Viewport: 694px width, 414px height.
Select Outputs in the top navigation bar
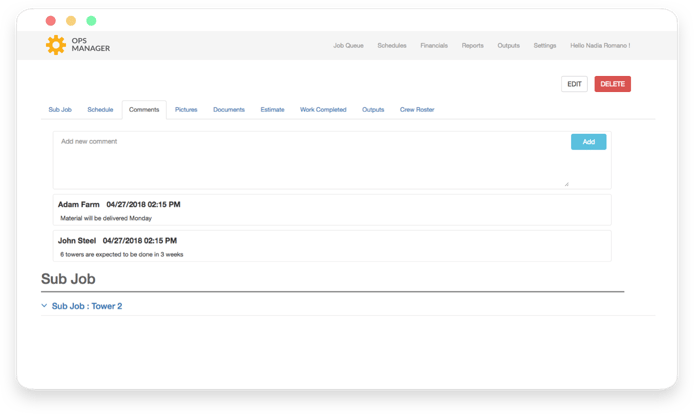coord(508,46)
